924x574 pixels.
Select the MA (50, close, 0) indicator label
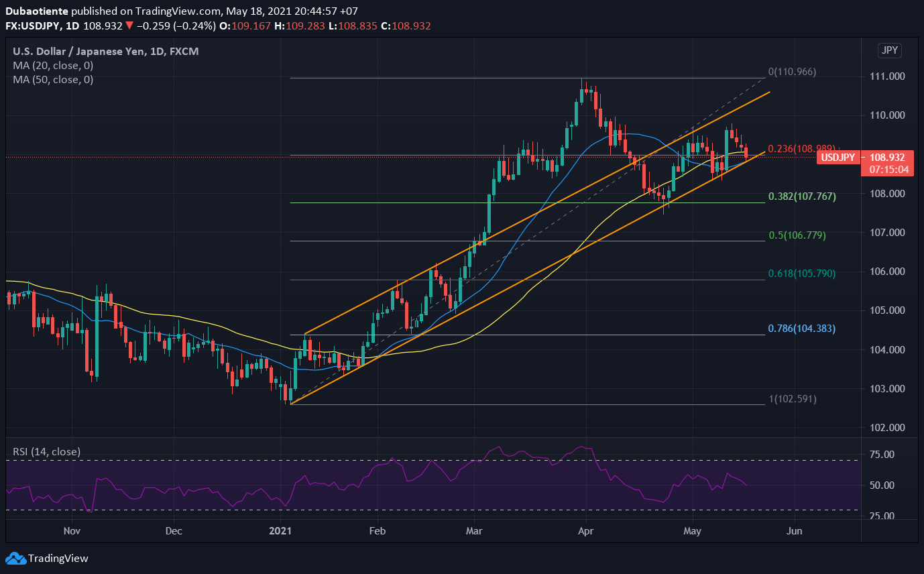[53, 79]
